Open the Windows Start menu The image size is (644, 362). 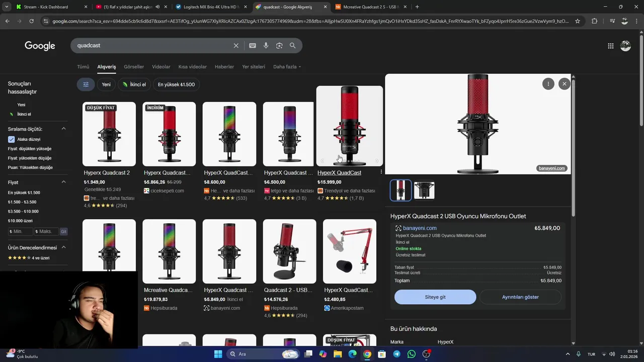pyautogui.click(x=218, y=354)
